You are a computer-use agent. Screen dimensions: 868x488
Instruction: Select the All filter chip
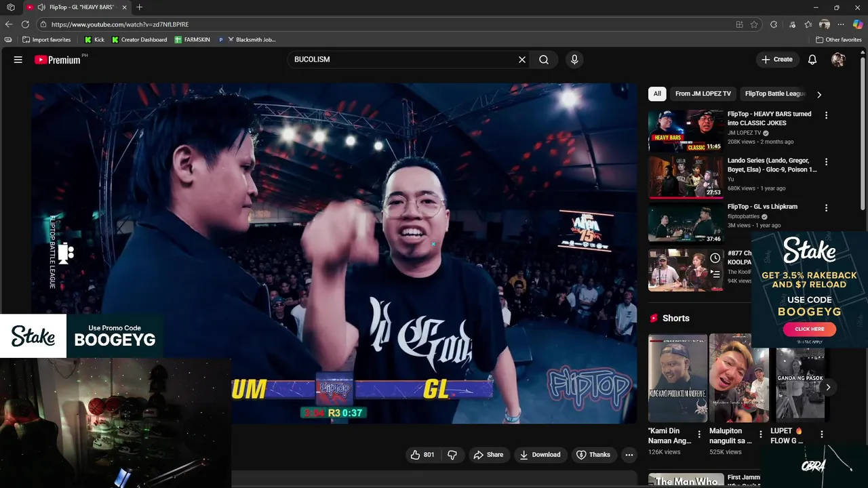click(x=657, y=94)
